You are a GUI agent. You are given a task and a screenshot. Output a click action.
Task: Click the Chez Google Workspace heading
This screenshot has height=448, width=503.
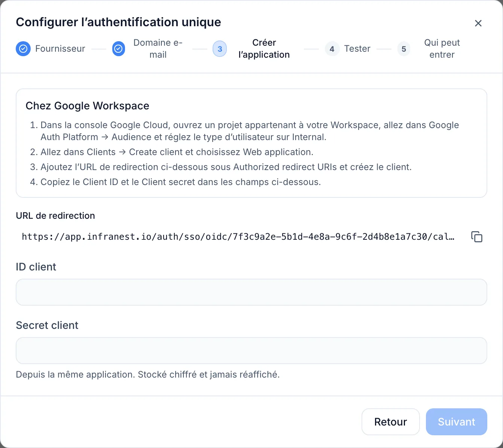click(88, 106)
